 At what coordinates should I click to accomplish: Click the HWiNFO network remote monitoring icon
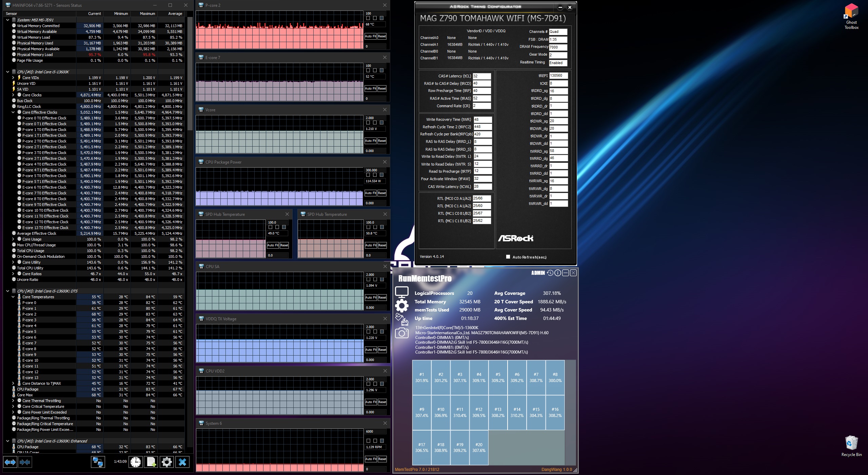(x=98, y=462)
